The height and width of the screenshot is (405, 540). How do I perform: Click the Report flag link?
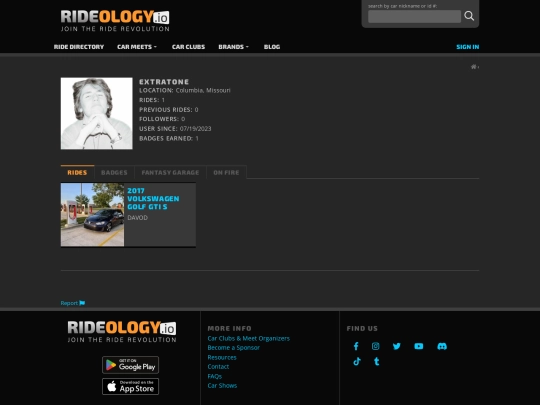point(73,303)
